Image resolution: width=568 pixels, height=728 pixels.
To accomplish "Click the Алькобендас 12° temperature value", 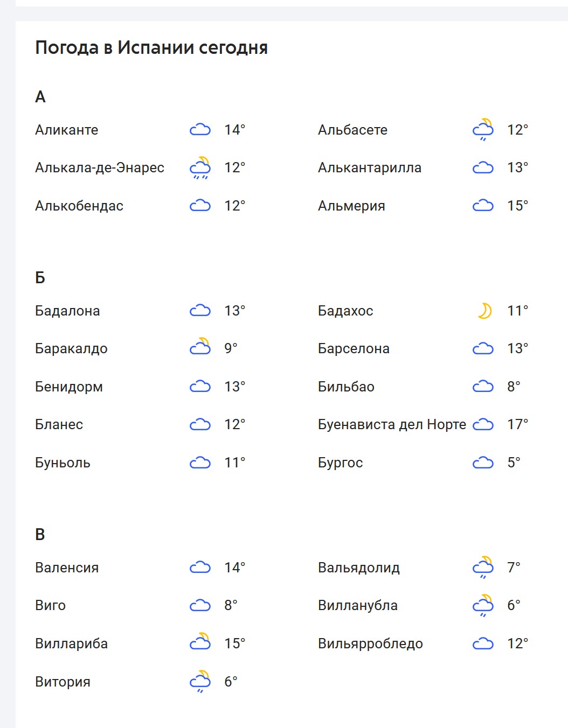I will coord(234,206).
